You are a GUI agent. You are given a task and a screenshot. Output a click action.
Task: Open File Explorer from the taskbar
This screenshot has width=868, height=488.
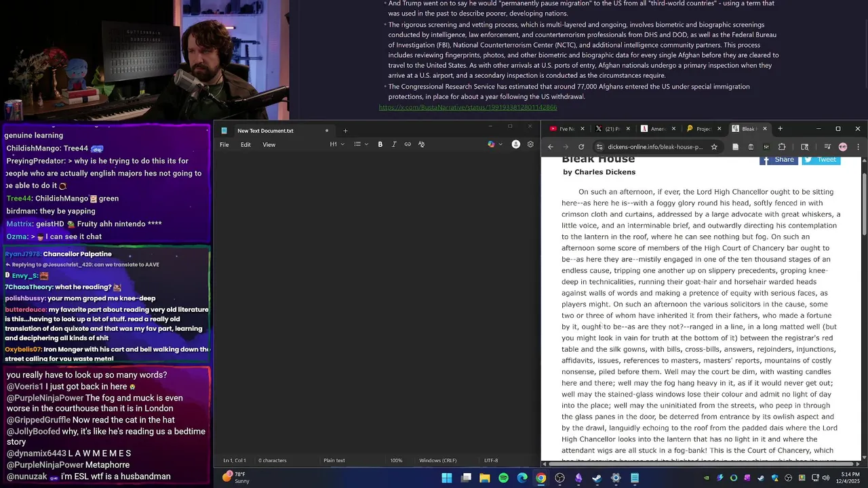pos(485,478)
